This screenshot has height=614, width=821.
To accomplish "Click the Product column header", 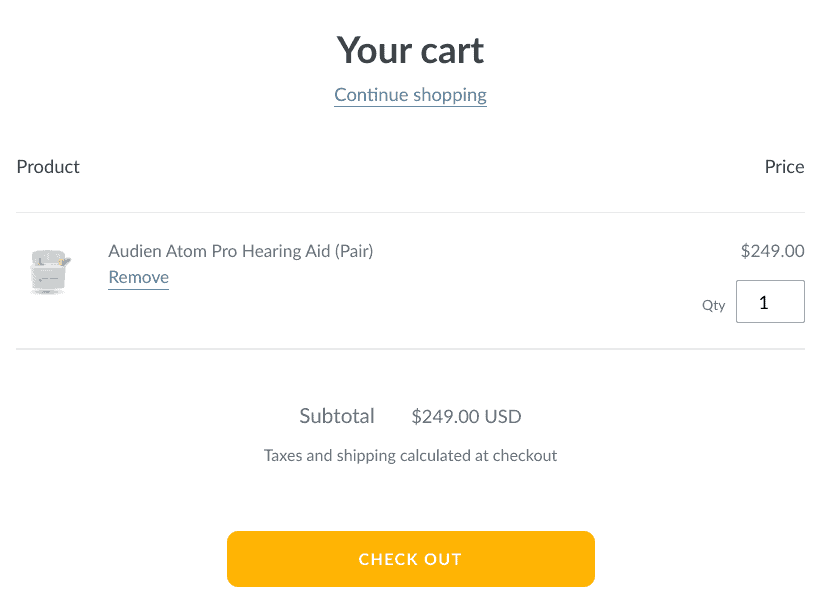I will click(x=48, y=167).
